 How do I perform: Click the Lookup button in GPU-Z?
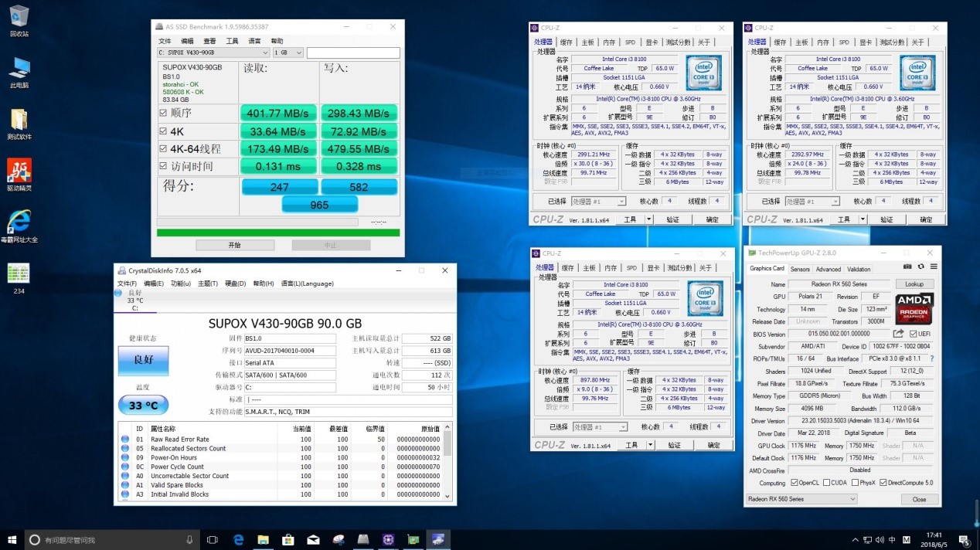click(x=914, y=283)
